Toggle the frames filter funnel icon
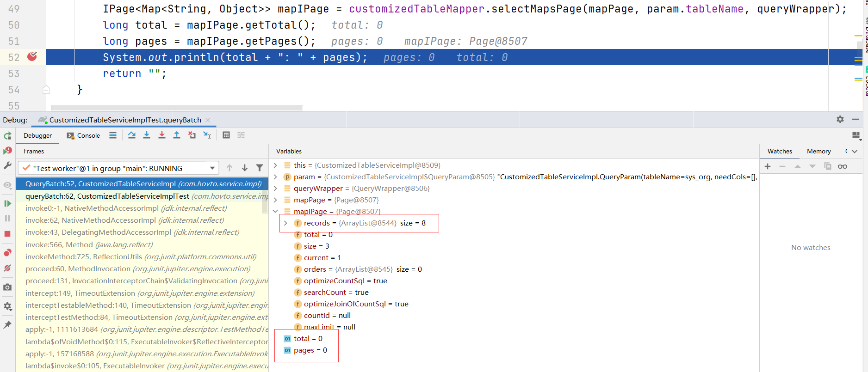The width and height of the screenshot is (868, 372). tap(260, 168)
